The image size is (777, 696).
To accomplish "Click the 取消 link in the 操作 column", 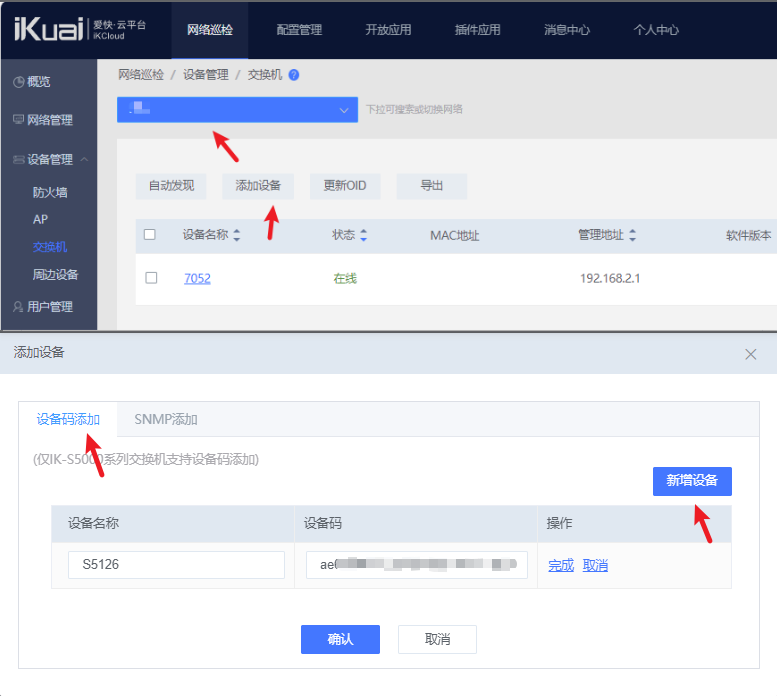I will 595,565.
